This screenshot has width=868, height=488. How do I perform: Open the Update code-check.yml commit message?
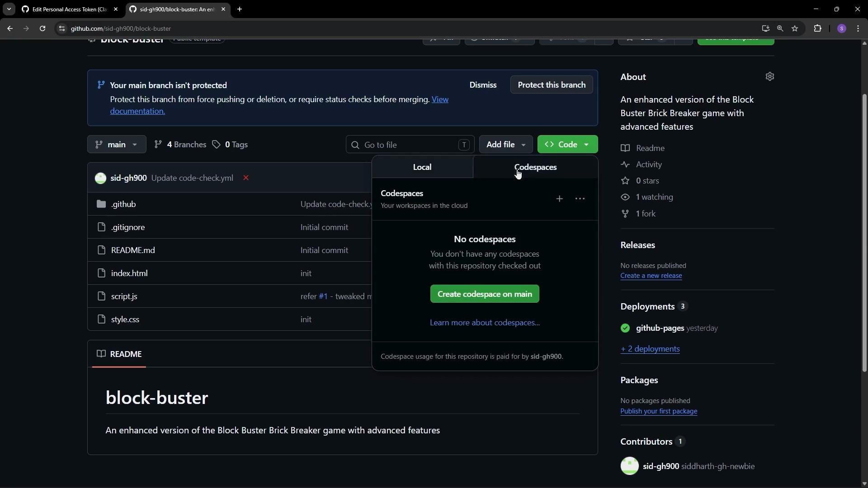(x=192, y=178)
